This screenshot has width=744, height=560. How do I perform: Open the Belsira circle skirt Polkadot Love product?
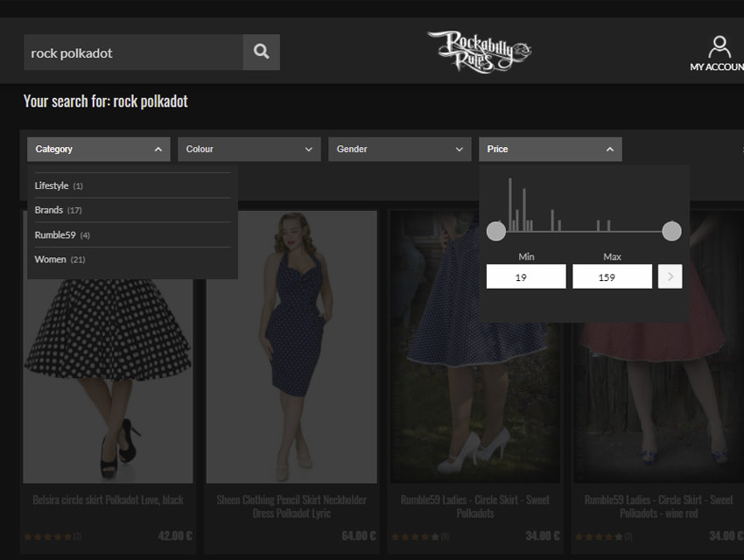point(108,500)
